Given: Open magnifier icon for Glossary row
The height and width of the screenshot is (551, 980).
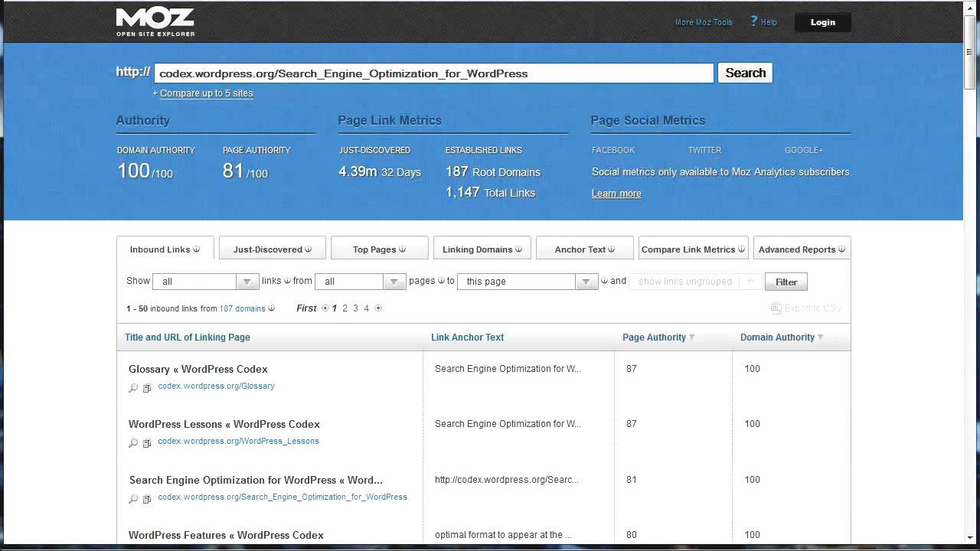Looking at the screenshot, I should (x=133, y=388).
